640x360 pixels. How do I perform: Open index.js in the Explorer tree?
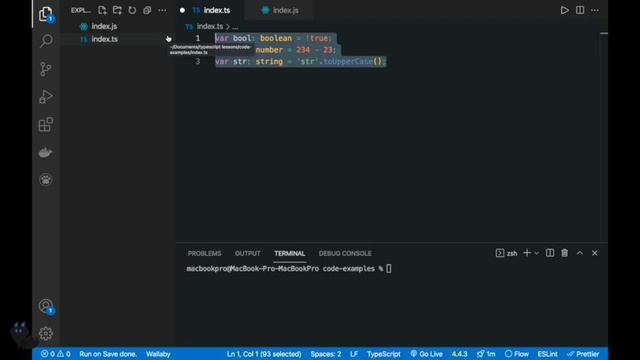tap(104, 26)
